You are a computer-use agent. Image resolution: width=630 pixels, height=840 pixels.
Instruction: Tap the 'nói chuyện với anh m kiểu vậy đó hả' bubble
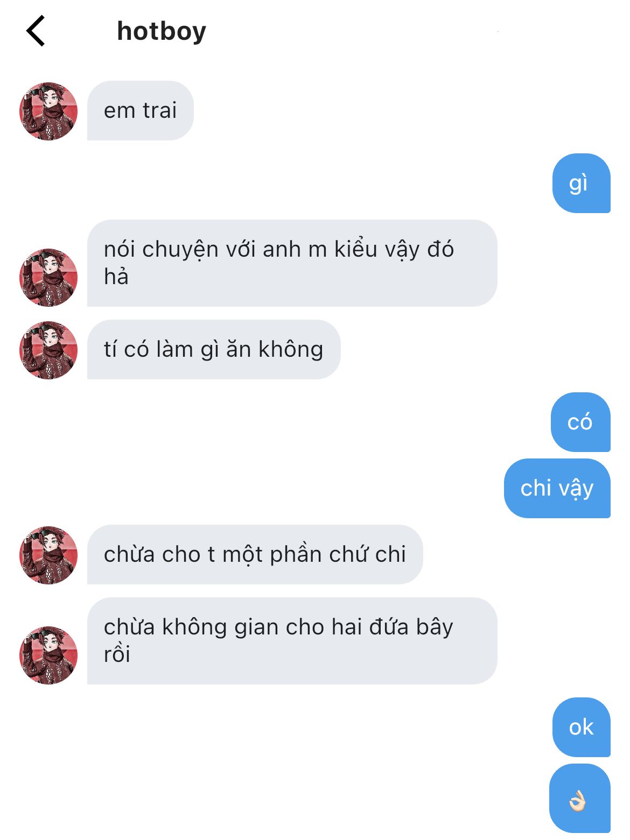tap(292, 263)
